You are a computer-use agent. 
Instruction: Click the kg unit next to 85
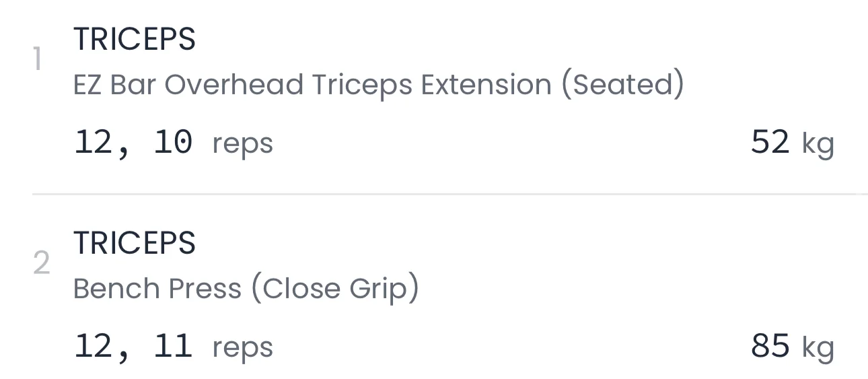coord(818,348)
